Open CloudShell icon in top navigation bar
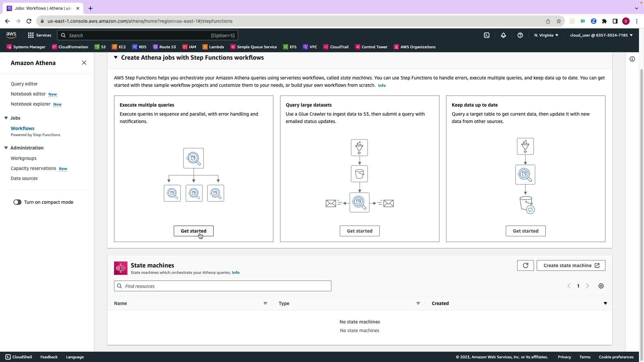Viewport: 644px width, 362px height. tap(487, 35)
